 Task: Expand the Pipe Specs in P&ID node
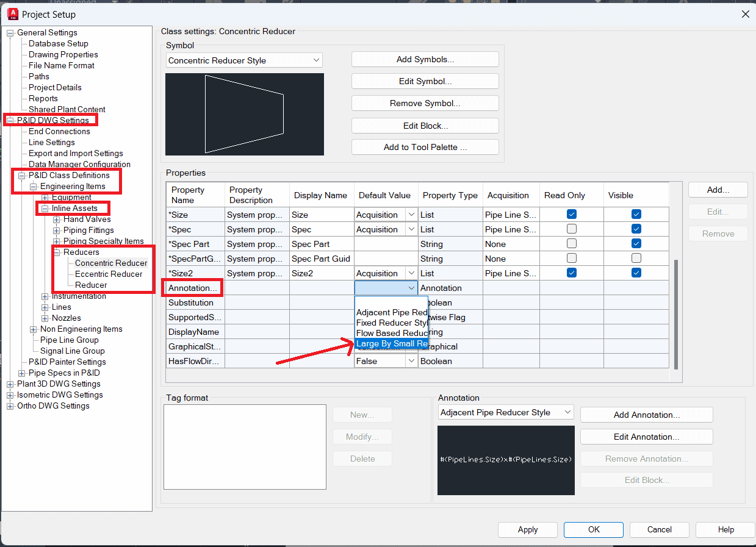pos(22,373)
